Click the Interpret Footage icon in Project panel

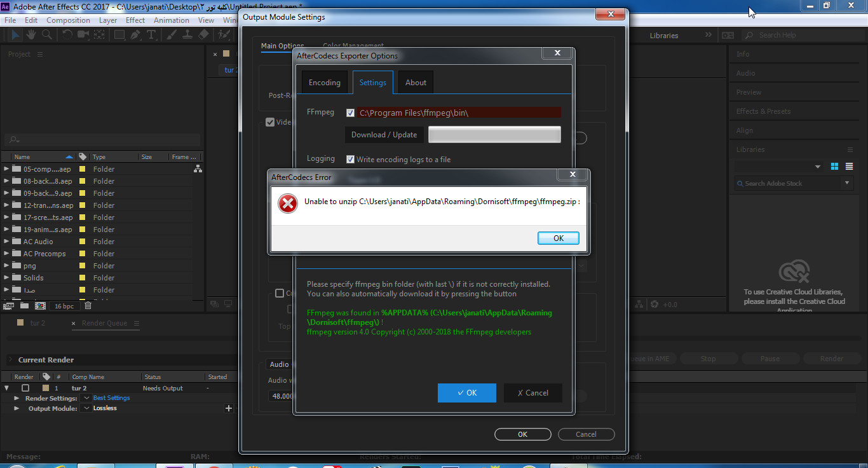pyautogui.click(x=9, y=306)
